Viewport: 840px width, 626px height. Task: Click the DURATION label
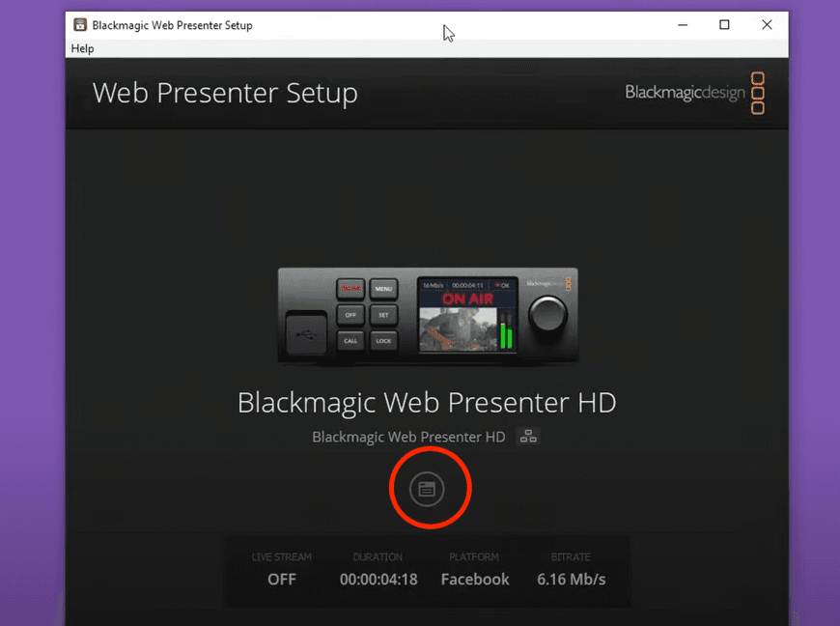tap(378, 556)
